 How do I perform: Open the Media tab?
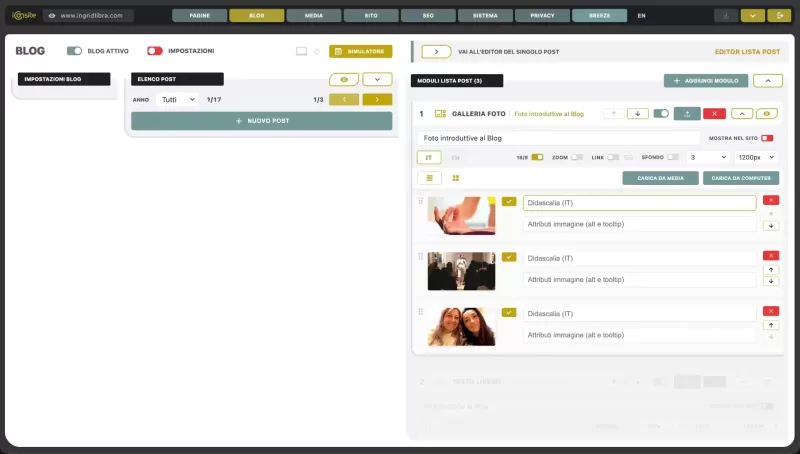tap(314, 16)
